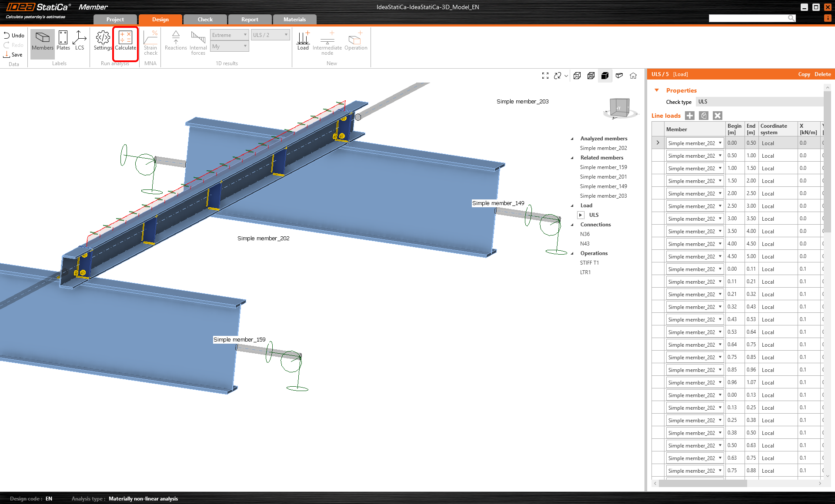Run analysis with Calculate icon
This screenshot has height=504, width=835.
[125, 41]
